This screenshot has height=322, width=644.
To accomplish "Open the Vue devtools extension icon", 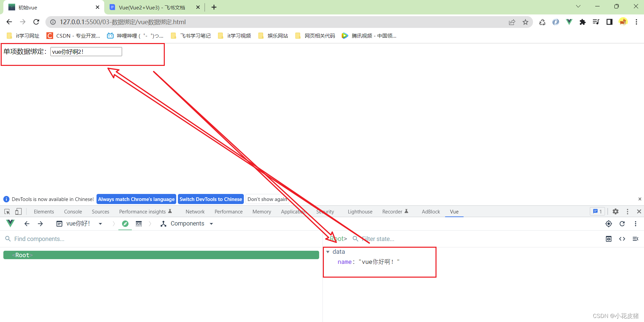I will coord(569,22).
